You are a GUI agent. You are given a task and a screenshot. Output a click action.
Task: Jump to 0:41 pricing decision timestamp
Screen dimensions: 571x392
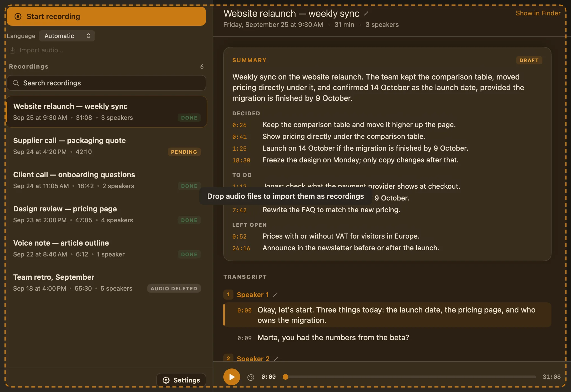pyautogui.click(x=239, y=137)
